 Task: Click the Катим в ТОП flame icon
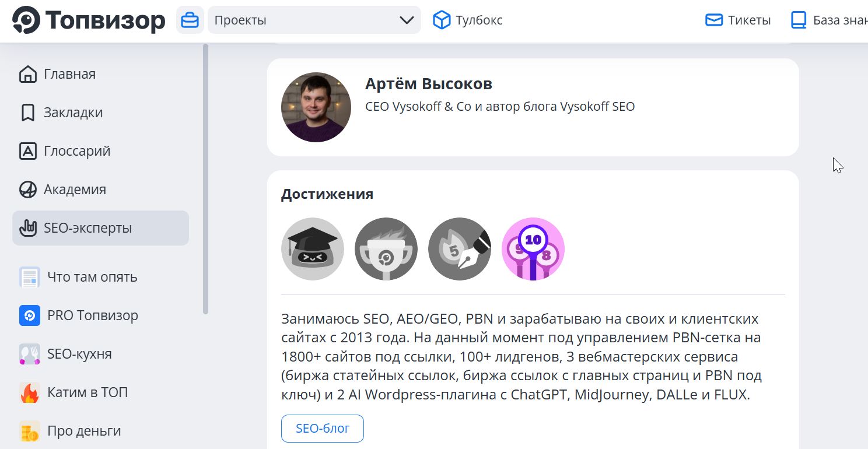(30, 392)
